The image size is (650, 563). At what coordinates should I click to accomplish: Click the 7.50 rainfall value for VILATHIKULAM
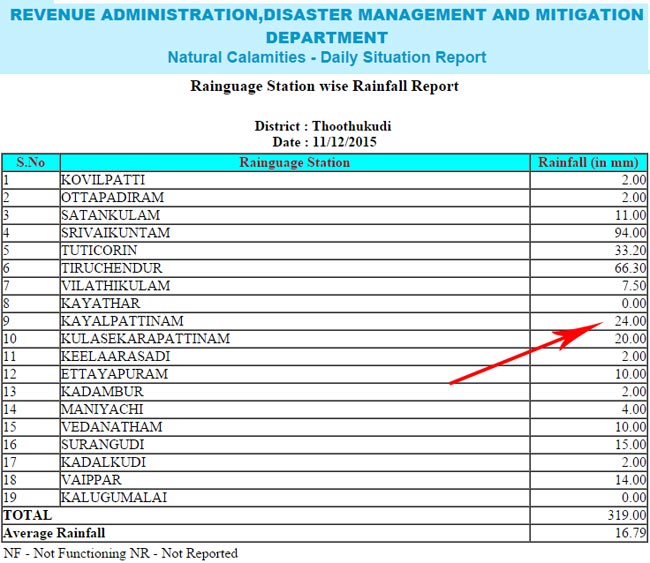click(634, 286)
